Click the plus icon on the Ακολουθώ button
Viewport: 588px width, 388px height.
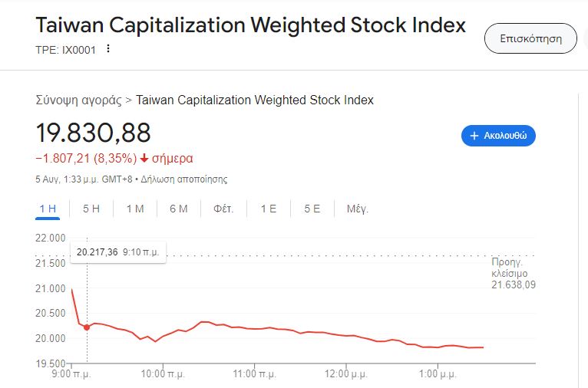click(474, 136)
